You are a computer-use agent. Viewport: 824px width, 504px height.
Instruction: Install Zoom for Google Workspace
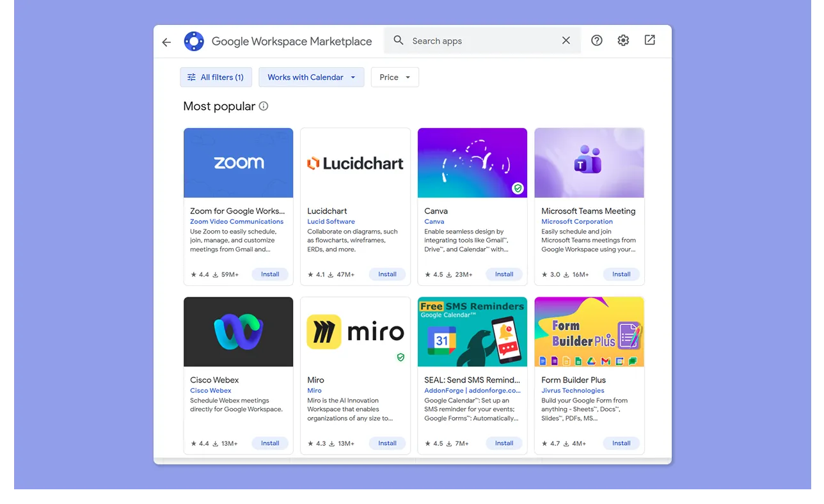(x=270, y=274)
